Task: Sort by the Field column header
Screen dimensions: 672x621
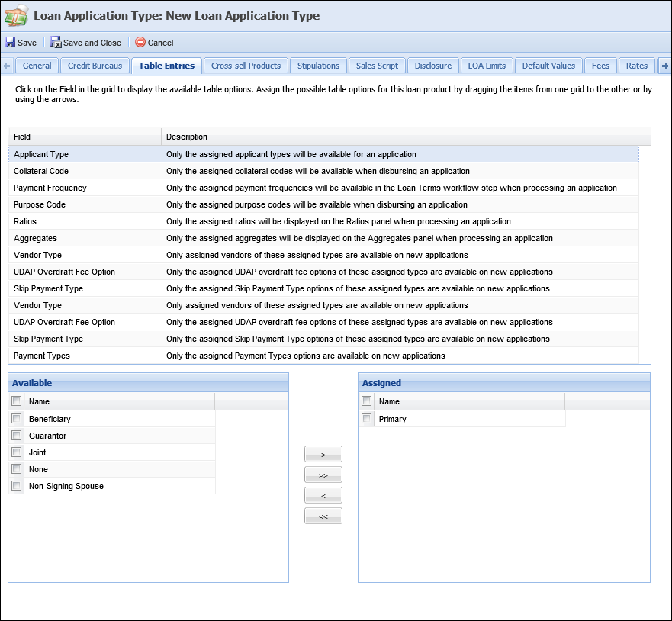Action: pos(85,137)
